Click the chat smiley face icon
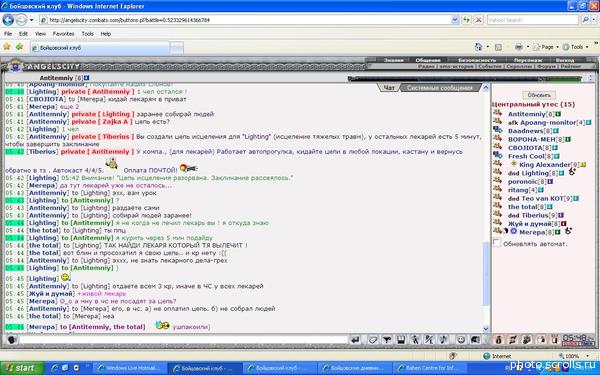The height and width of the screenshot is (375, 600). [x=461, y=340]
